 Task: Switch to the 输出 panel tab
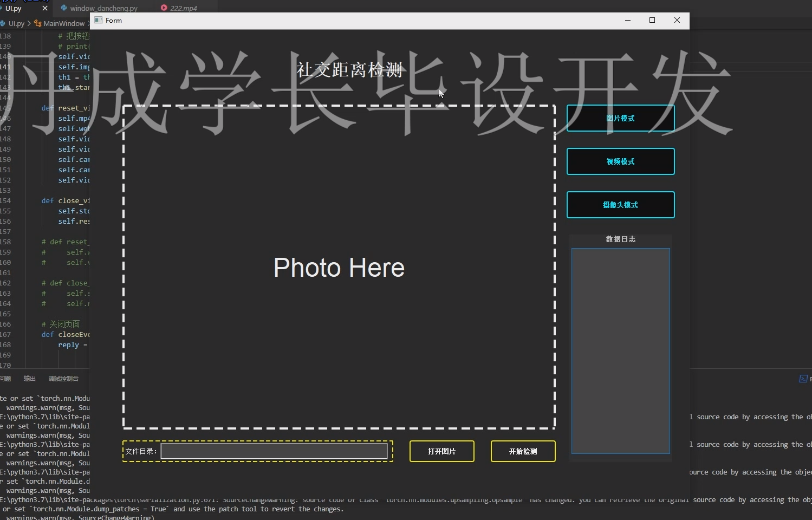pyautogui.click(x=30, y=379)
